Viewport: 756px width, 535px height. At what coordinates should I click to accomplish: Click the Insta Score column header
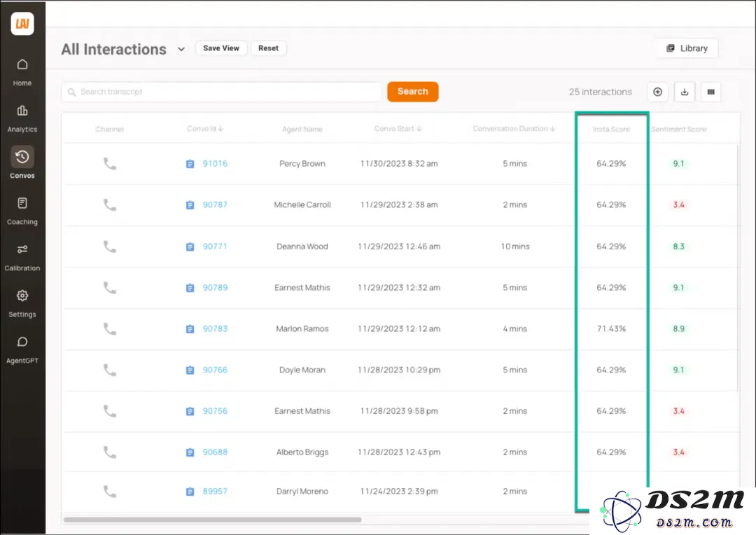pos(611,130)
